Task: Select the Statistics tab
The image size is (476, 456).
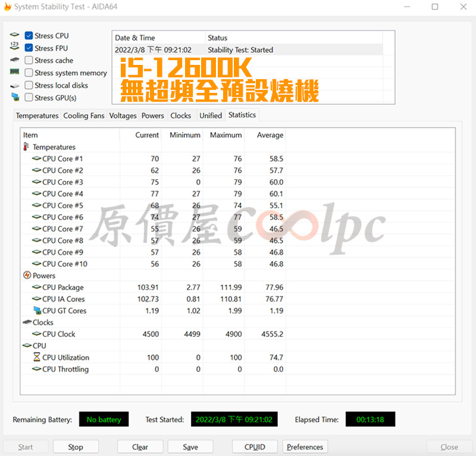Action: [242, 115]
